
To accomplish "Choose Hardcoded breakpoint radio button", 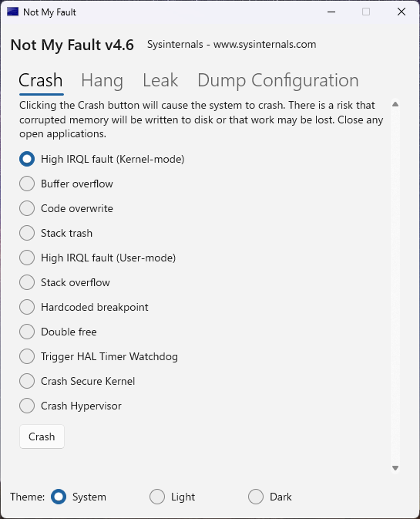I will [x=27, y=307].
